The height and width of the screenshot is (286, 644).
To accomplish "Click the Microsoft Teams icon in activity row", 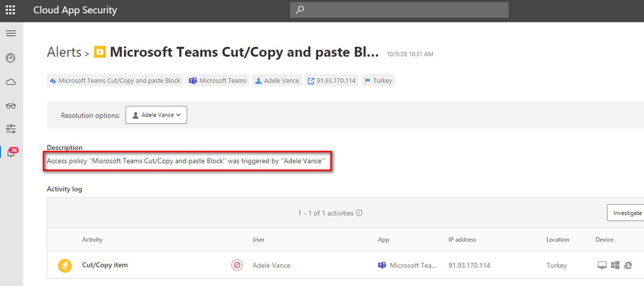I will (x=382, y=265).
